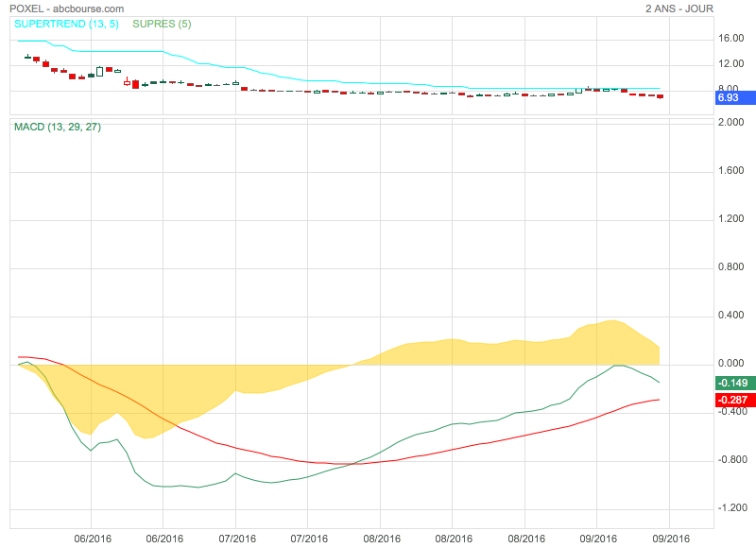This screenshot has width=756, height=548.
Task: Click the green -0.149 MACD value badge
Action: click(x=735, y=384)
